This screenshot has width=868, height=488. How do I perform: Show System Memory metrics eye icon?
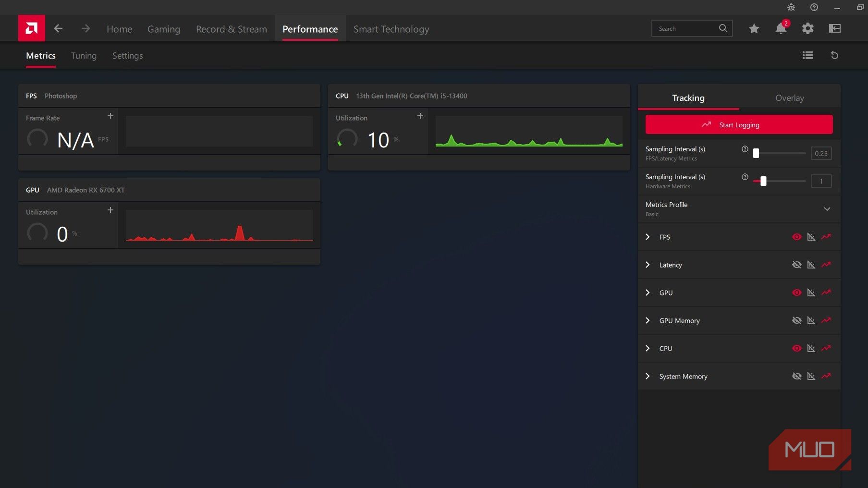pos(797,376)
